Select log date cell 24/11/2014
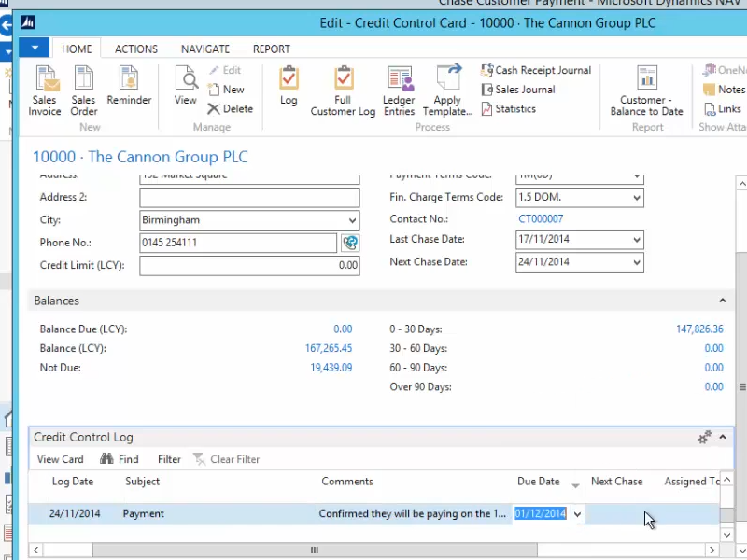Screen dimensions: 747x560 click(75, 514)
